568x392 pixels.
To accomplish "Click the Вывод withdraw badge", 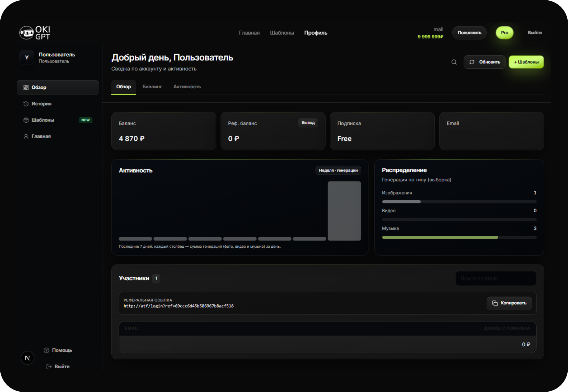I will point(308,123).
